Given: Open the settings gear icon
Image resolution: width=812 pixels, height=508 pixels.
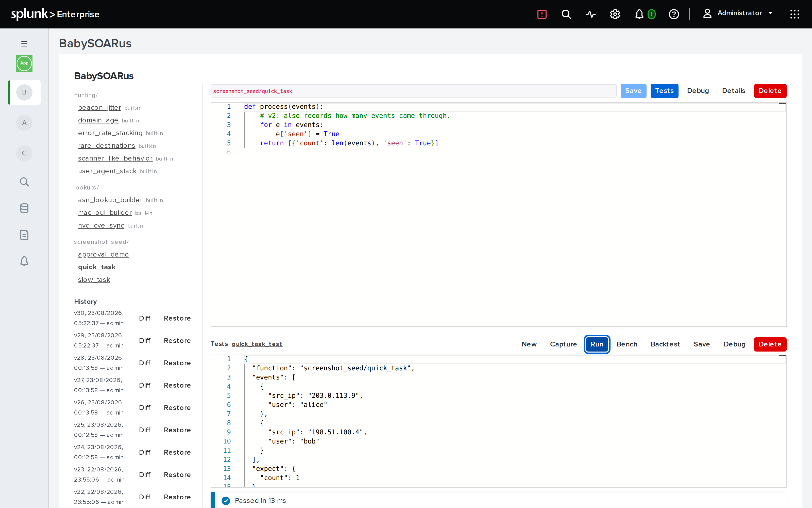Looking at the screenshot, I should pyautogui.click(x=615, y=14).
